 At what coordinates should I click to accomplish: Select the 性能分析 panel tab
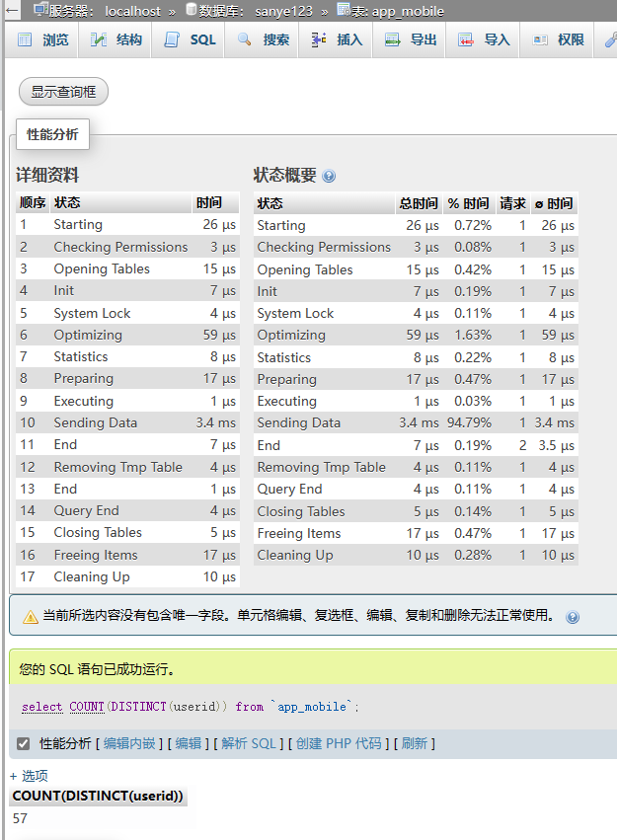click(52, 134)
